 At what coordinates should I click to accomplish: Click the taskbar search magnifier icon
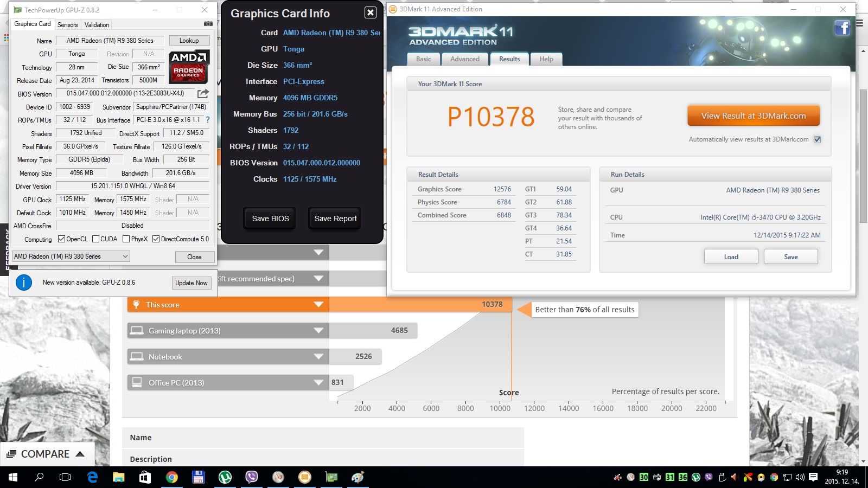click(x=39, y=477)
